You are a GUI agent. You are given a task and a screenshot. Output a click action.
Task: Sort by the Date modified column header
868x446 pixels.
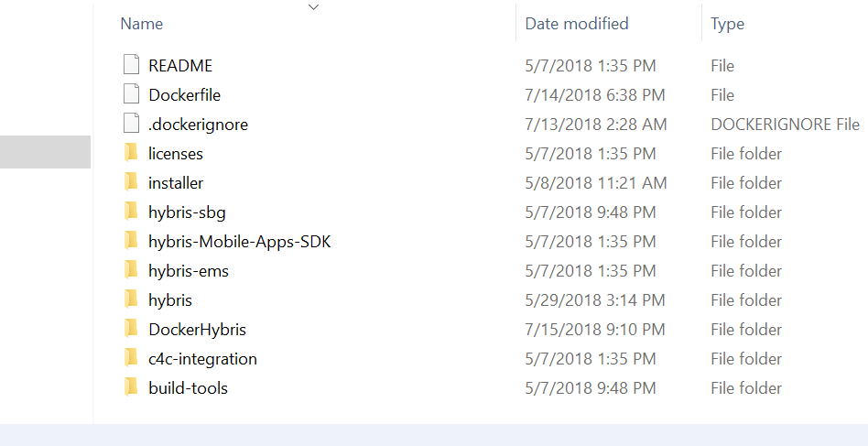pos(577,24)
